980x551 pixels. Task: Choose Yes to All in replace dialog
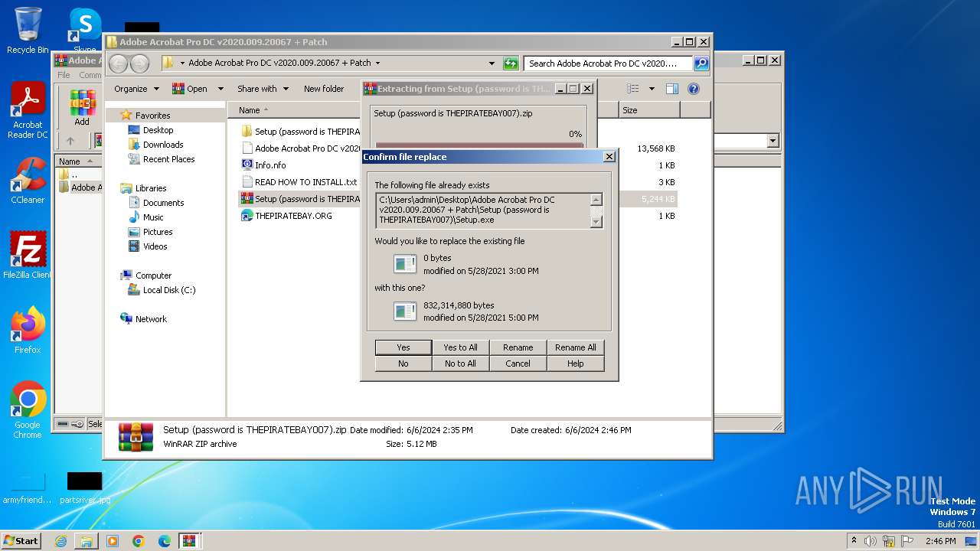[460, 347]
